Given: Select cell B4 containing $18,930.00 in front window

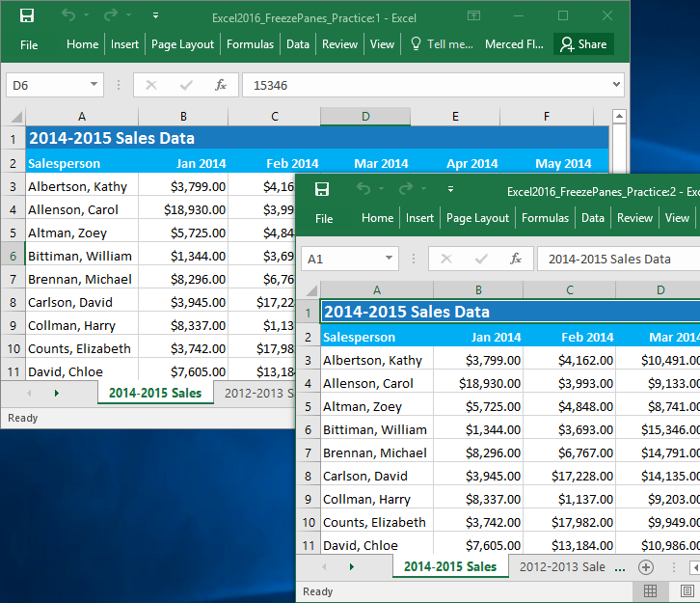Looking at the screenshot, I should pos(479,383).
